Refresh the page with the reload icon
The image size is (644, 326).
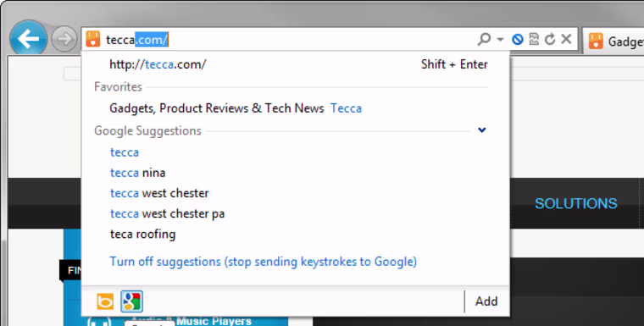550,39
